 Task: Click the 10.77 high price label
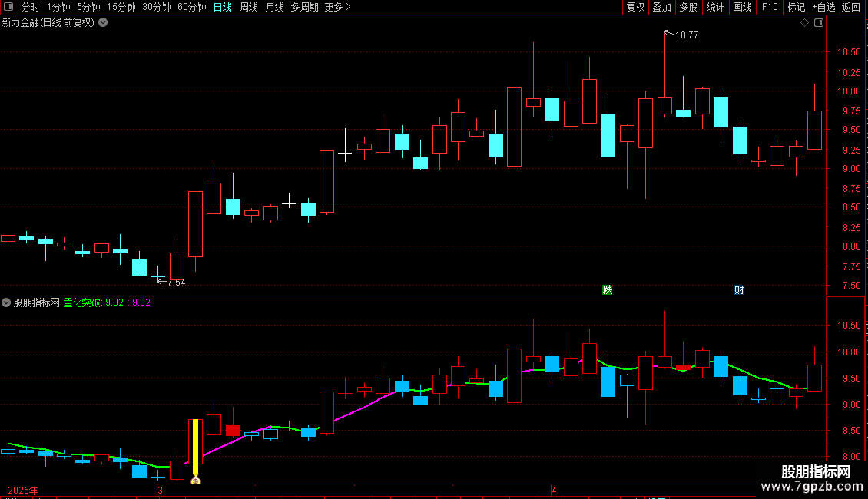pyautogui.click(x=687, y=35)
